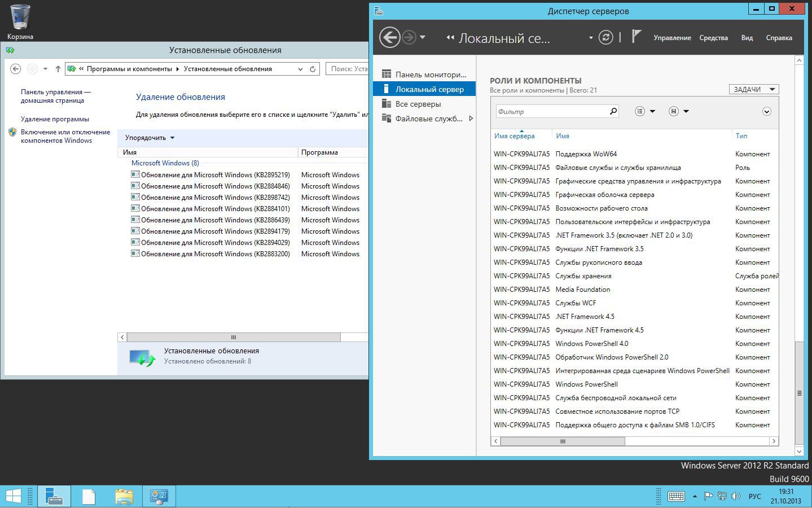Open the Control Panel taskbar icon
Viewport: 812px width, 508px height.
pyautogui.click(x=159, y=496)
